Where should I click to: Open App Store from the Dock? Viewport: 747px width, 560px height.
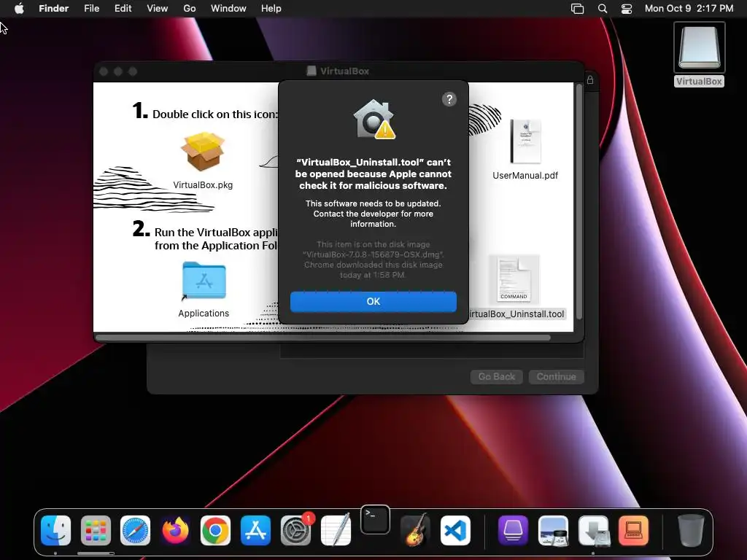coord(255,530)
